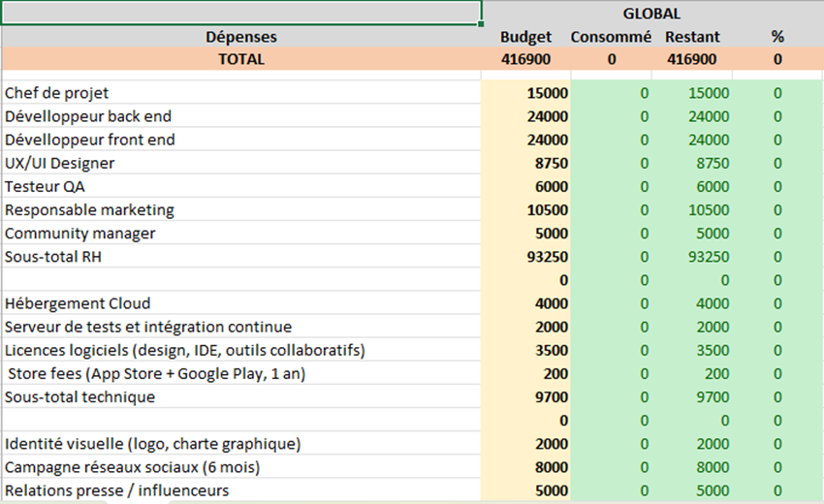Select the empty merged cell at top left
The image size is (824, 504).
pos(240,13)
